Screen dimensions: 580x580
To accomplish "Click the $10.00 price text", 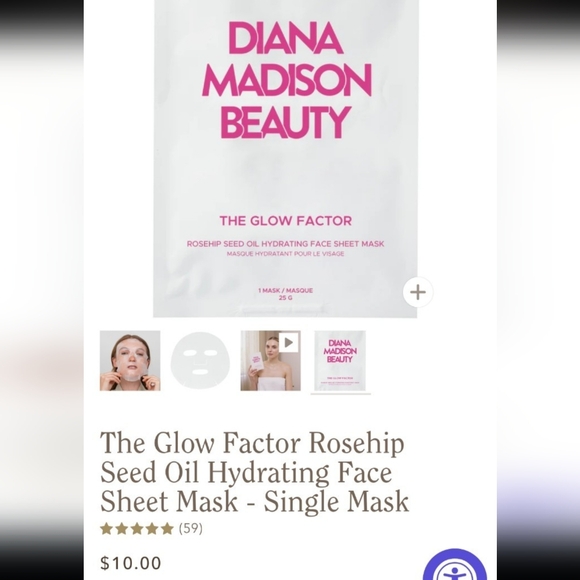I will tap(131, 563).
